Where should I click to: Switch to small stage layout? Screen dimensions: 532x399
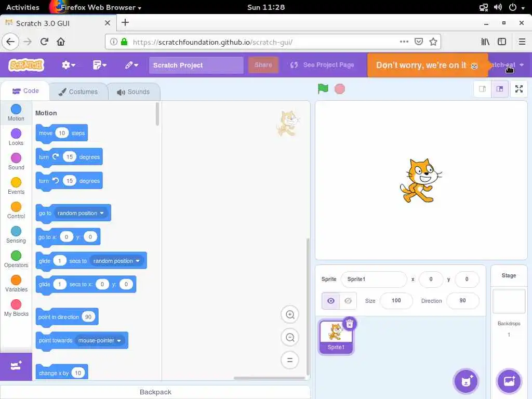(x=482, y=89)
